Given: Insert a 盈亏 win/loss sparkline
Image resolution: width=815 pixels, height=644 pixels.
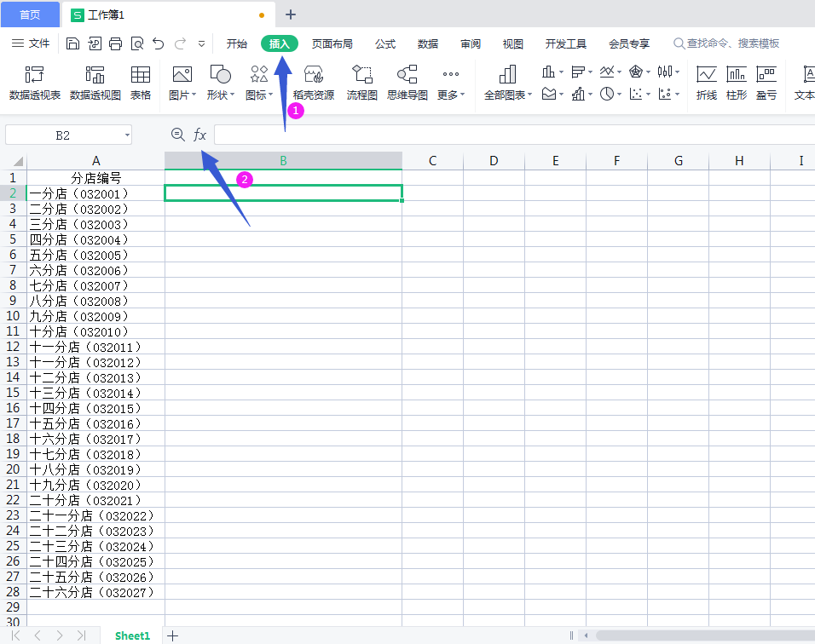Looking at the screenshot, I should [766, 83].
